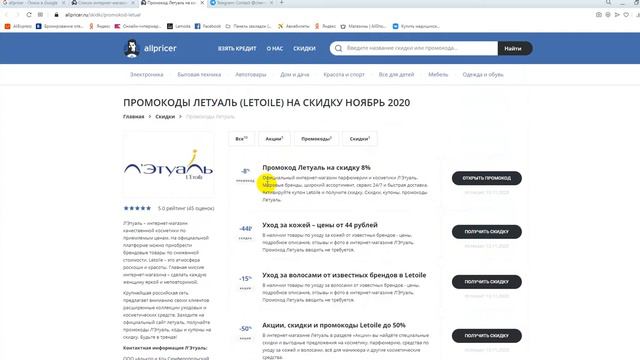Click ПОЛУЧИТЬ СКИДКУ for Акции до 50%
Viewport: 640px width, 360px height.
(487, 336)
